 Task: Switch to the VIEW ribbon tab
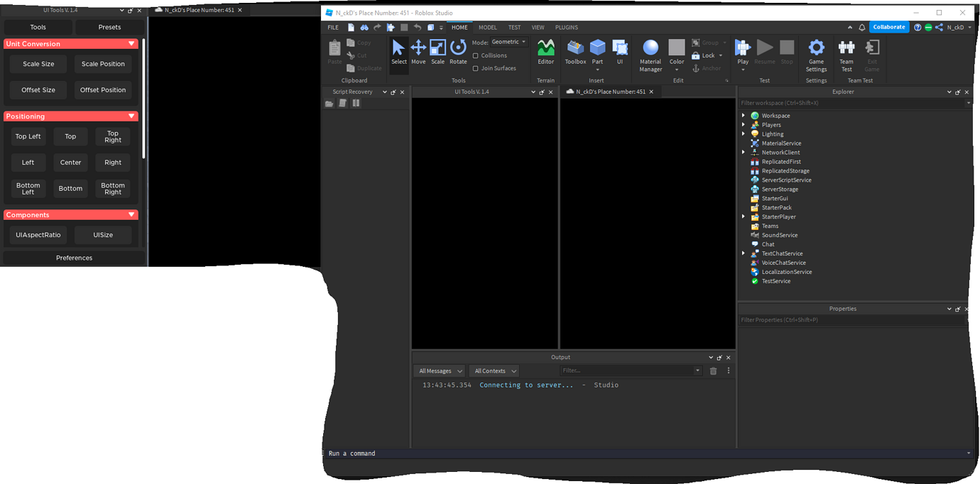[538, 27]
